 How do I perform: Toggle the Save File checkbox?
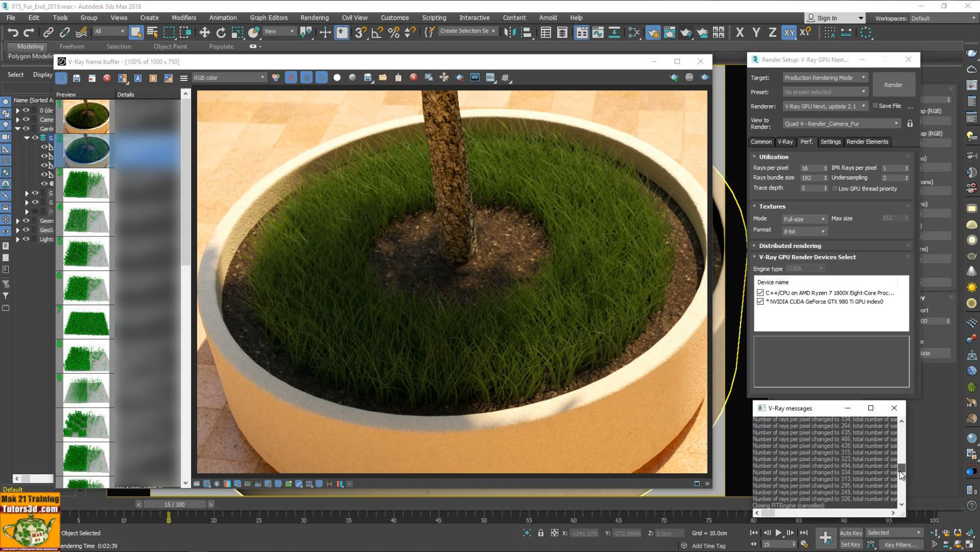click(875, 106)
